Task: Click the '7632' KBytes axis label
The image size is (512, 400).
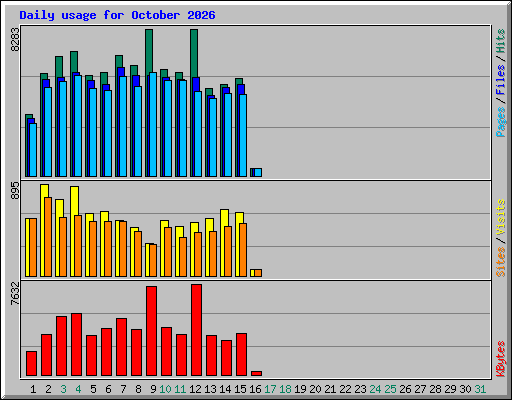Action: coord(15,293)
